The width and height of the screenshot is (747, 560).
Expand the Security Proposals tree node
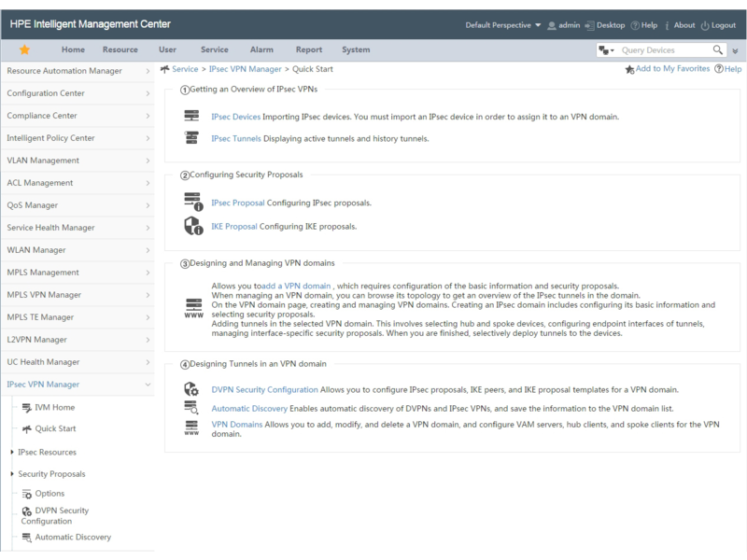[12, 474]
